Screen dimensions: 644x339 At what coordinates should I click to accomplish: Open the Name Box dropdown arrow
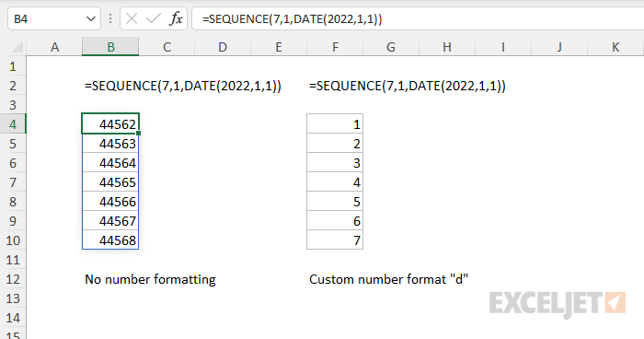[91, 19]
